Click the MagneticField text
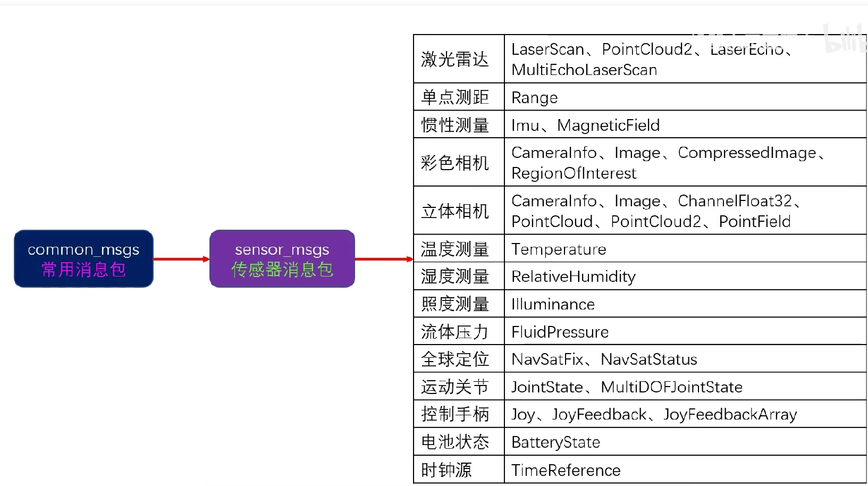 tap(608, 125)
